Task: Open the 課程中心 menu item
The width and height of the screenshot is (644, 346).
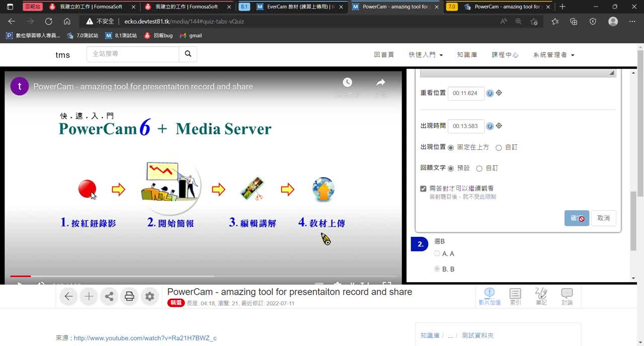Action: pyautogui.click(x=505, y=55)
